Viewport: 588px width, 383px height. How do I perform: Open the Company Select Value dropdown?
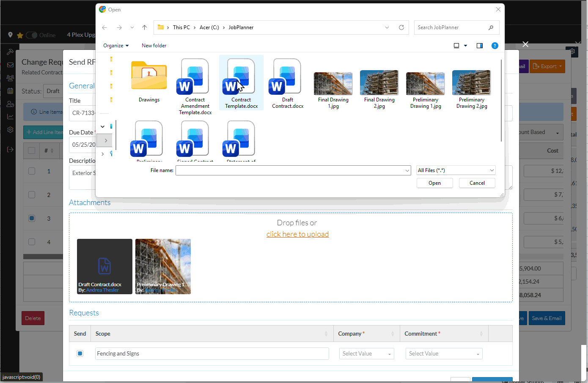(366, 354)
